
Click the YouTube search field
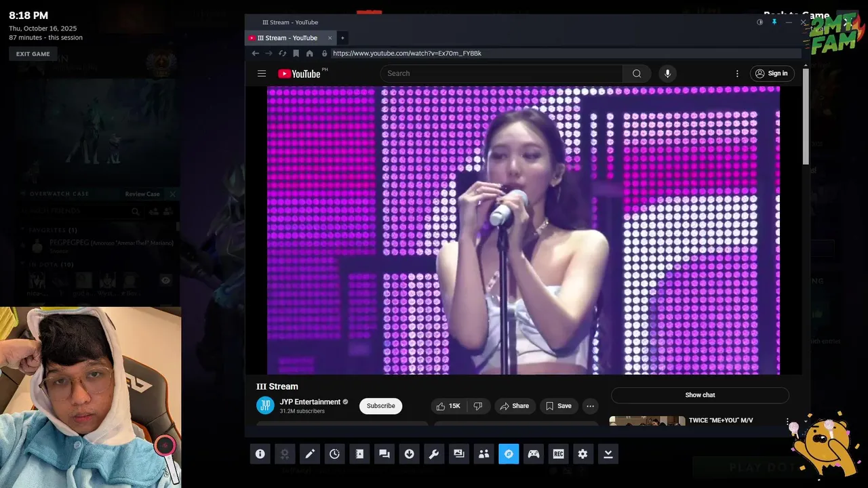(x=501, y=73)
